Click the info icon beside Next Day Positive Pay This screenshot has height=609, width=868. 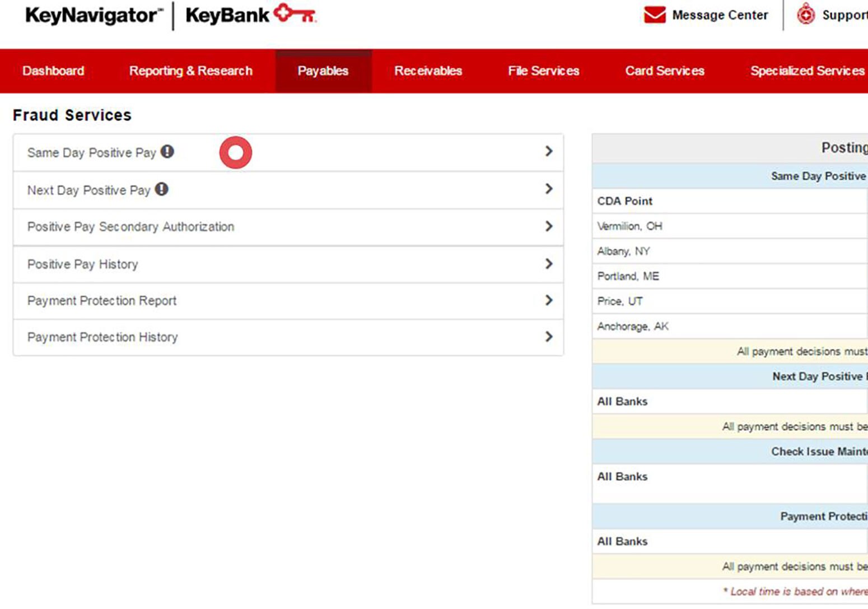[161, 188]
